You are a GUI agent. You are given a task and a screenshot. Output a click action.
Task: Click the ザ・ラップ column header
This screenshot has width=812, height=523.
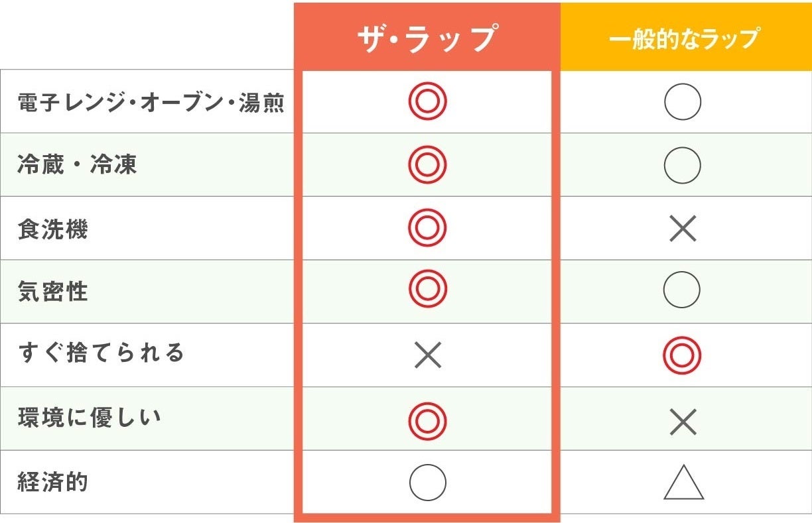[x=427, y=38]
